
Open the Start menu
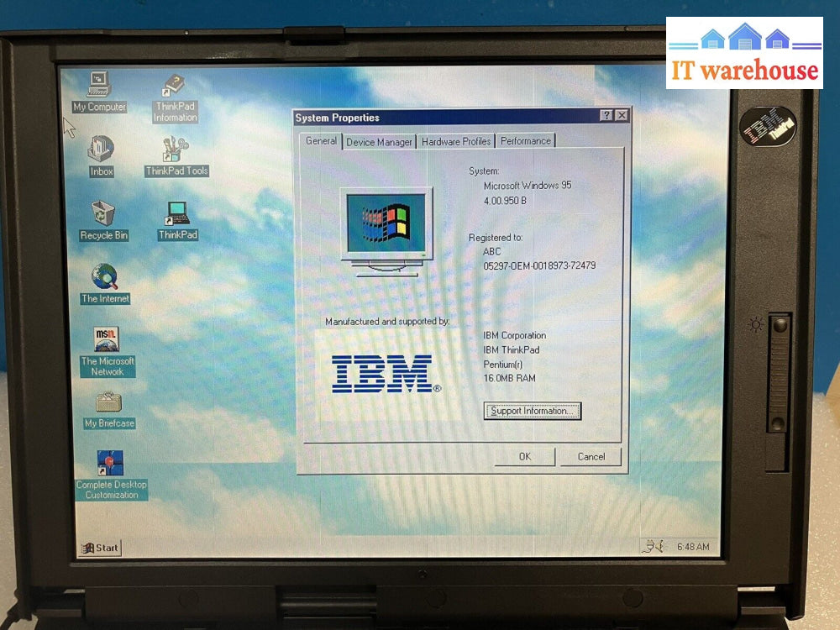coord(100,548)
